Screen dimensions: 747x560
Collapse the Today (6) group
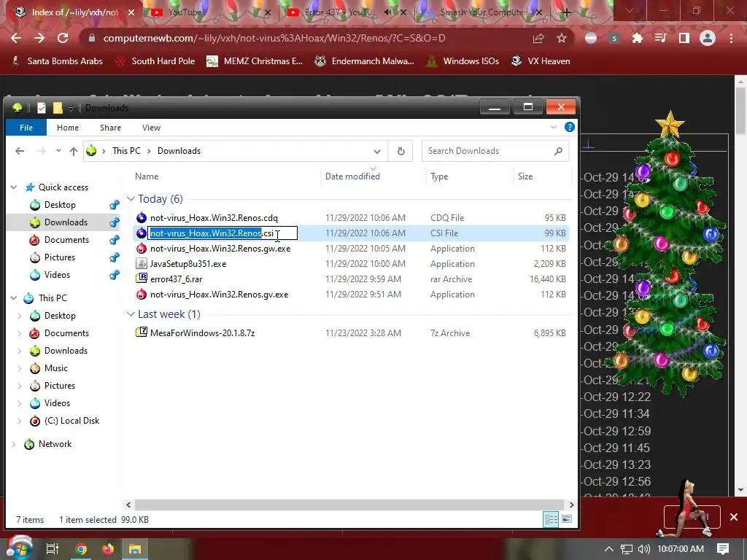coord(131,199)
